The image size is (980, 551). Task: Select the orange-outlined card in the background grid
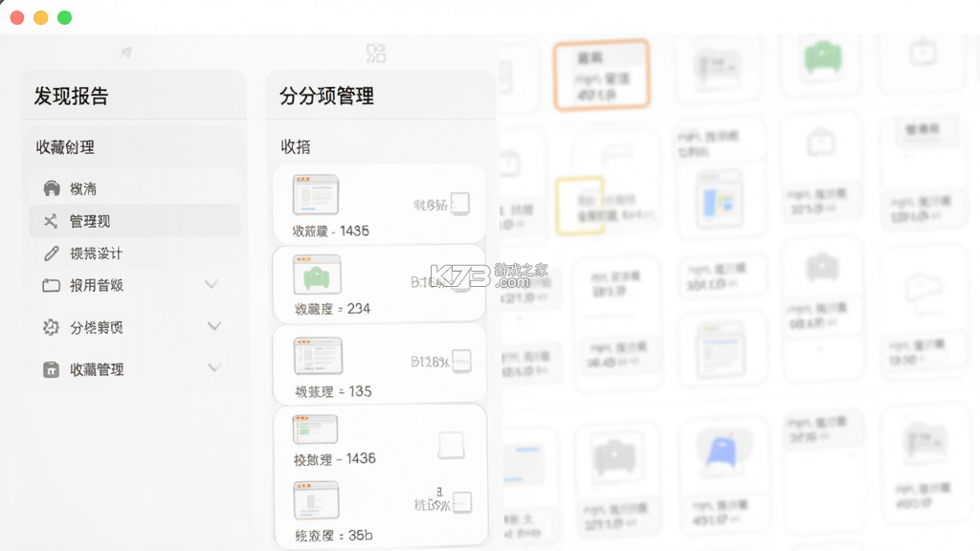[x=601, y=75]
